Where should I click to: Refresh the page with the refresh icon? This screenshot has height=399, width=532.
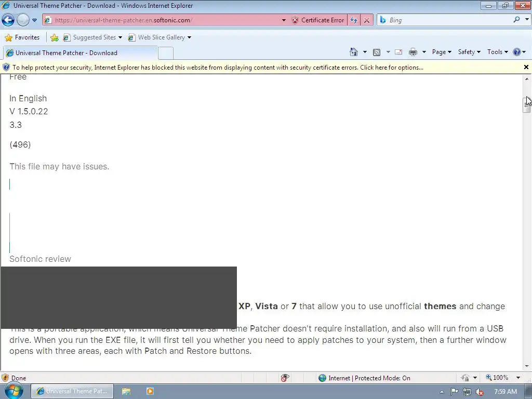tap(353, 20)
